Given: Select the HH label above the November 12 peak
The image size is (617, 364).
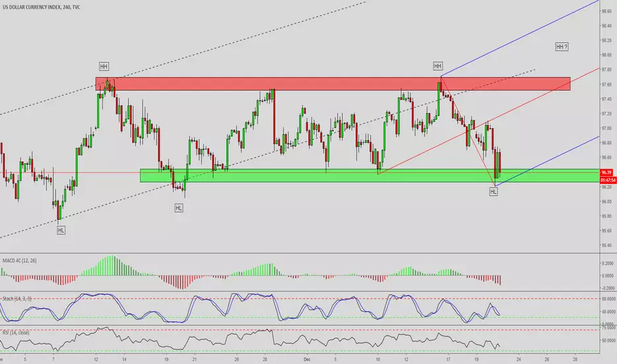Looking at the screenshot, I should coord(104,66).
